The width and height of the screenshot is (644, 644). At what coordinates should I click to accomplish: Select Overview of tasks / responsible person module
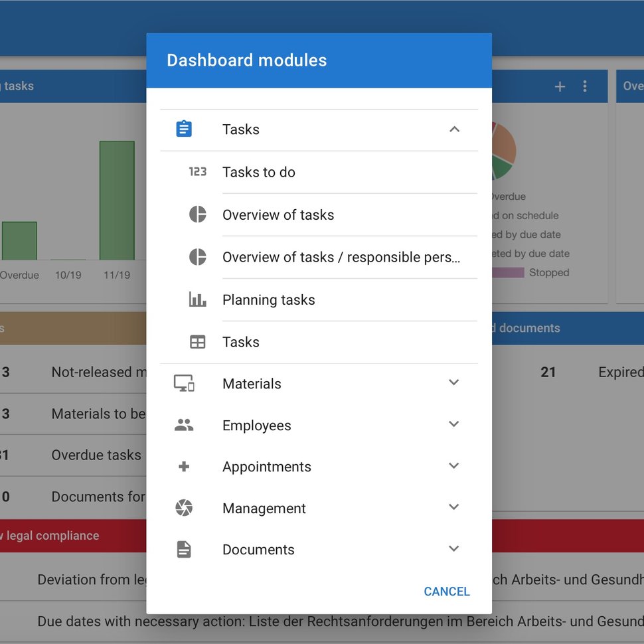pyautogui.click(x=319, y=257)
